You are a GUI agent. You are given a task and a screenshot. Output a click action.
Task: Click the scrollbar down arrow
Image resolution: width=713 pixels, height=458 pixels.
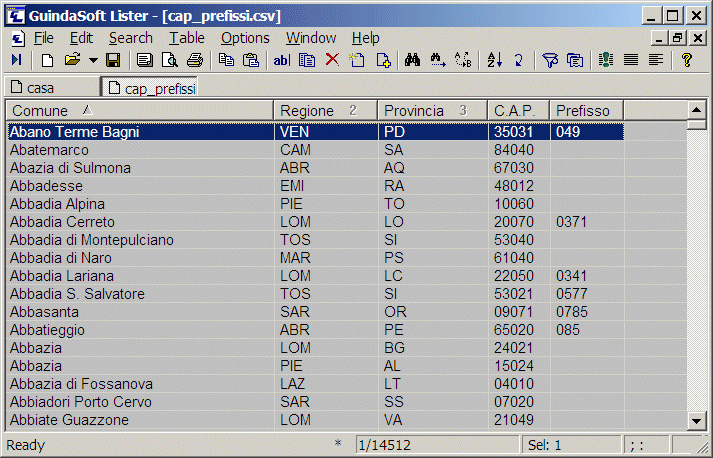[x=696, y=421]
